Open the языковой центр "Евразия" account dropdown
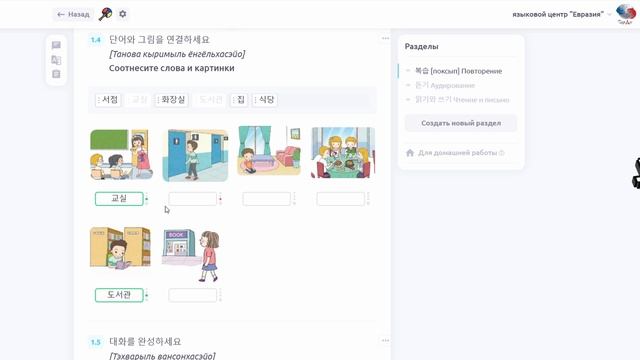This screenshot has width=640, height=360. pos(562,14)
